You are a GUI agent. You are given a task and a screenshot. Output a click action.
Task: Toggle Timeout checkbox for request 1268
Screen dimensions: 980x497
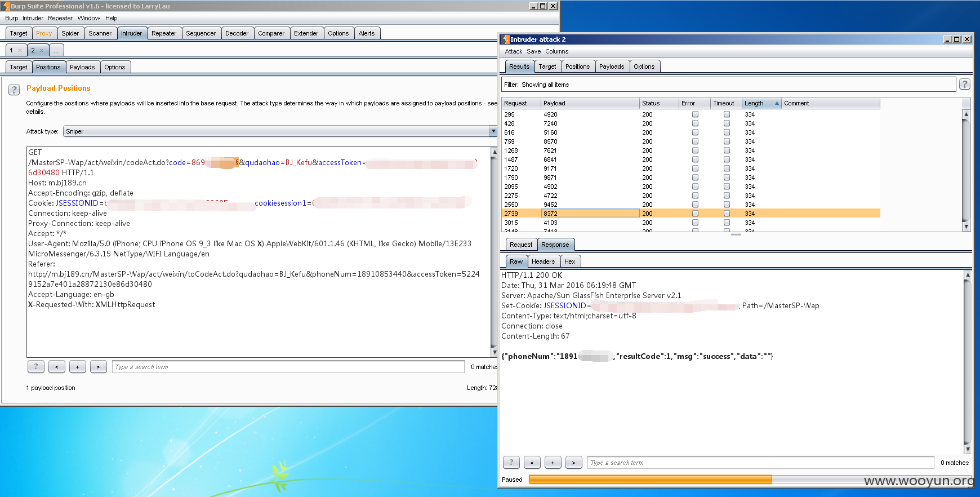click(727, 150)
